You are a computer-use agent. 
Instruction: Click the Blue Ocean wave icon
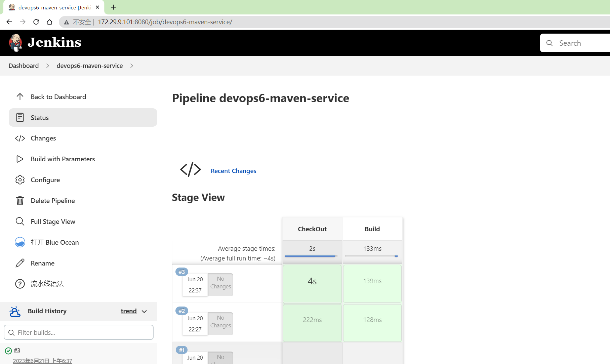click(20, 242)
